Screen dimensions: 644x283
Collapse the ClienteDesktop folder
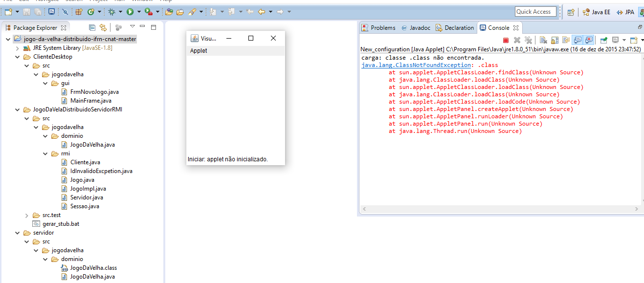[18, 57]
